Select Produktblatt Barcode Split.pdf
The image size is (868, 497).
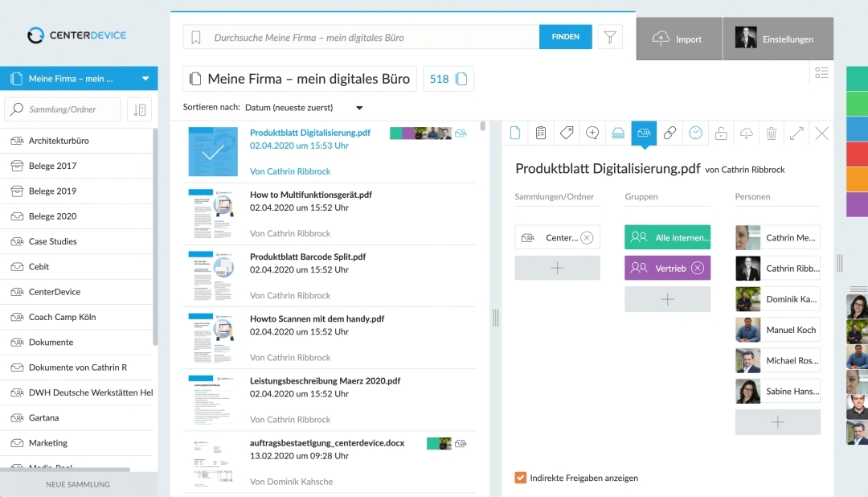click(x=308, y=257)
